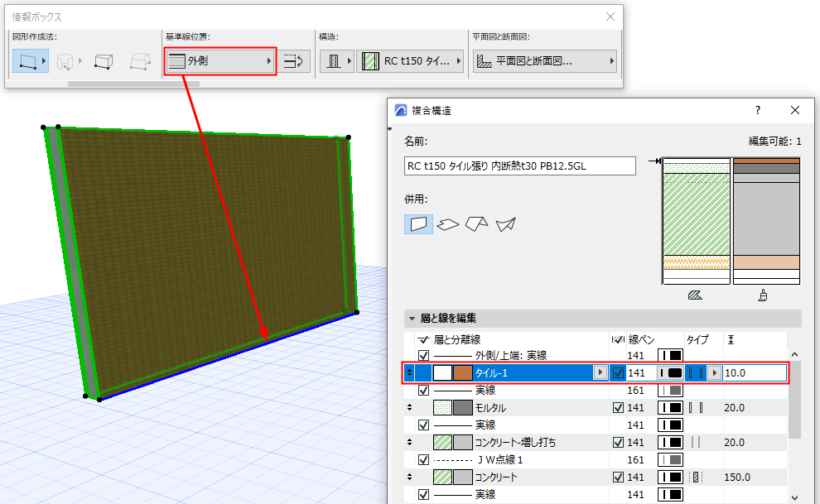Select the shell icon under 併用
The width and height of the screenshot is (820, 504).
(x=506, y=224)
